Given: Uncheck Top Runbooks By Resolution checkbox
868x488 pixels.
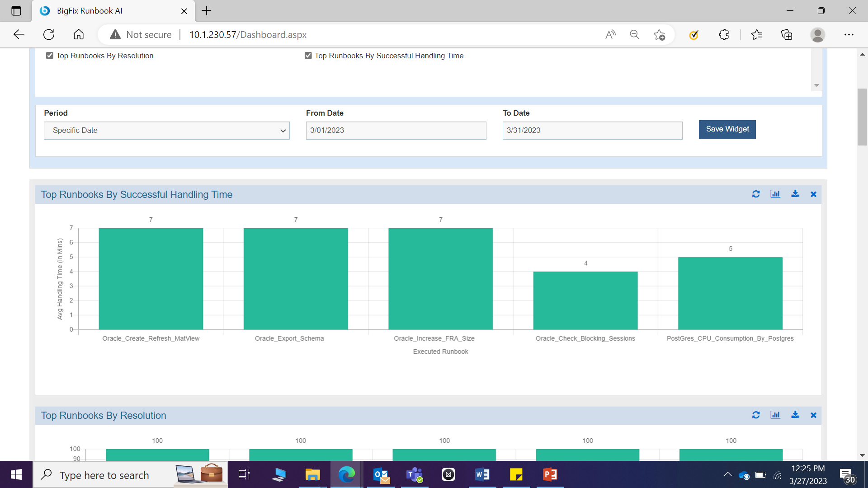Looking at the screenshot, I should pos(50,56).
